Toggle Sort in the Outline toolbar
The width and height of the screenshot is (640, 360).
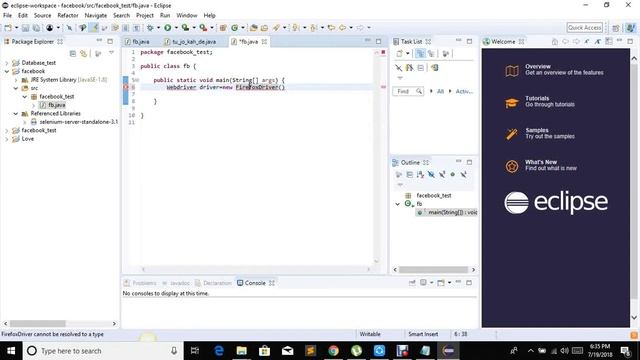[x=420, y=175]
